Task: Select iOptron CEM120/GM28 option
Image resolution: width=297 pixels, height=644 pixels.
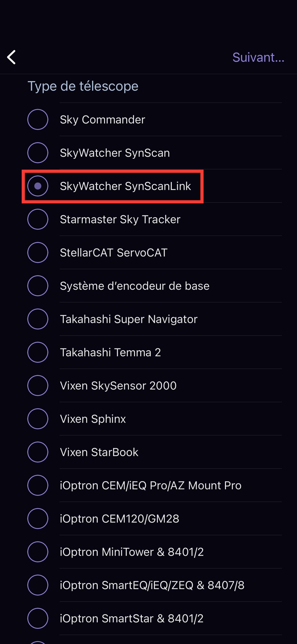Action: tap(38, 519)
